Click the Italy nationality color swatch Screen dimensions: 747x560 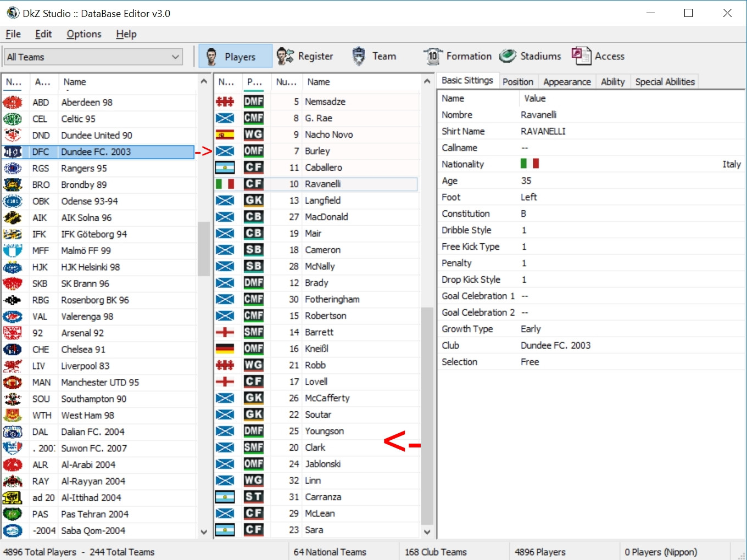[x=529, y=164]
